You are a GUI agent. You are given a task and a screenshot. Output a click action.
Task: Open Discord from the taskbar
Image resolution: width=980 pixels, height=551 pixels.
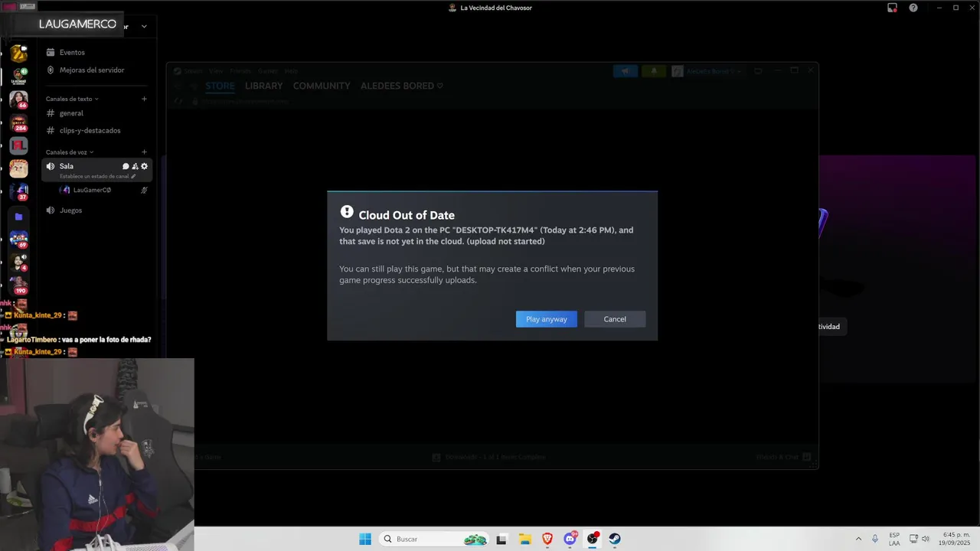pyautogui.click(x=570, y=539)
